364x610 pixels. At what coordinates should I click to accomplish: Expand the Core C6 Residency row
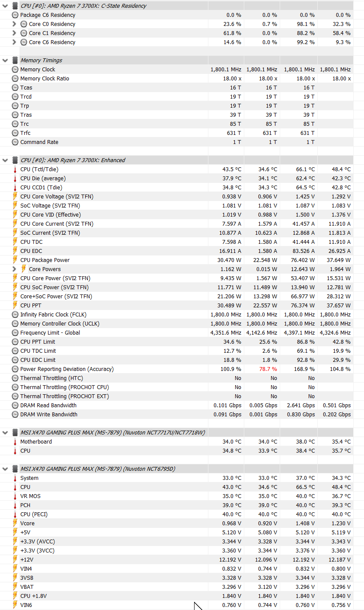(x=14, y=42)
